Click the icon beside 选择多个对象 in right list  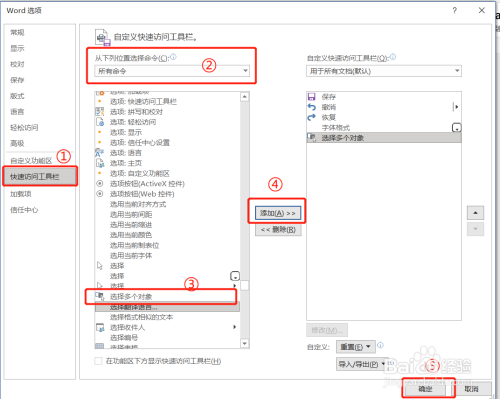pos(312,137)
